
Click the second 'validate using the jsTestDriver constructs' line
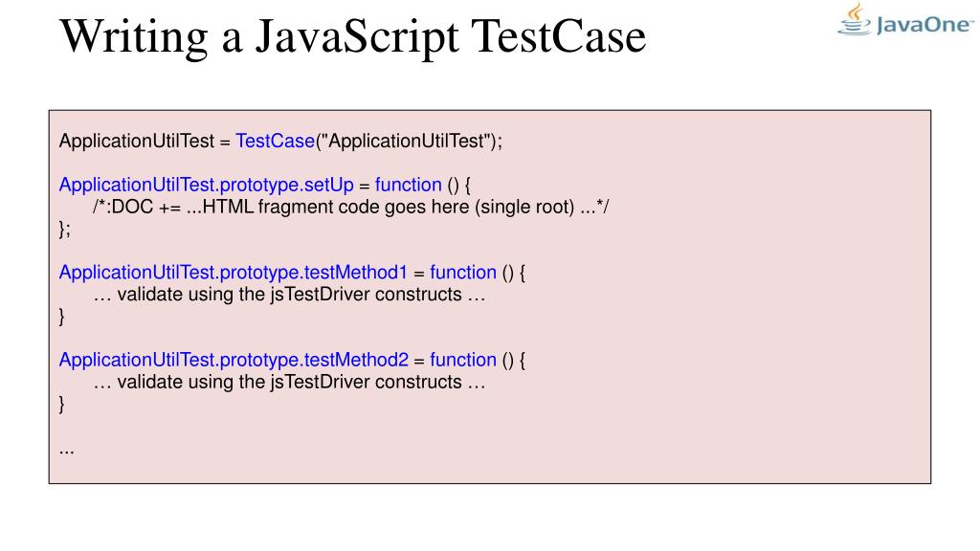pyautogui.click(x=289, y=383)
